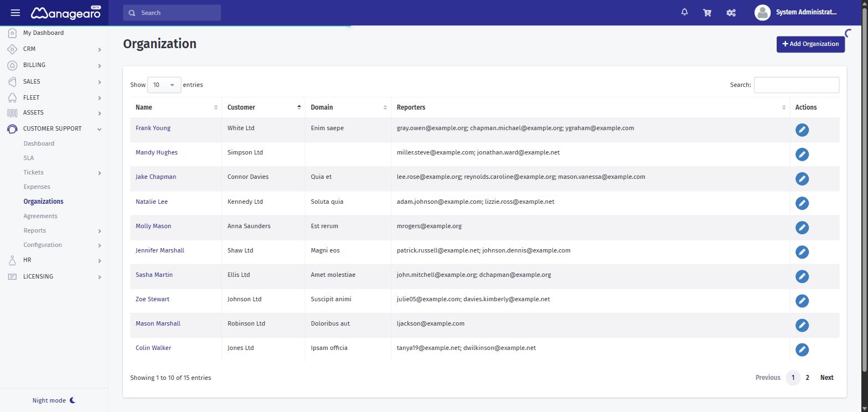The width and height of the screenshot is (868, 412).
Task: Click the Customer Support headset icon
Action: coord(12,129)
